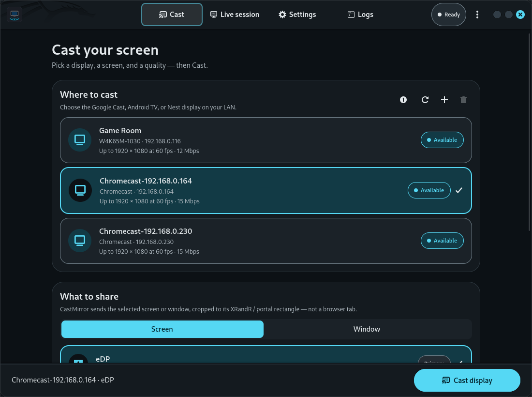Image resolution: width=532 pixels, height=397 pixels.
Task: Click Available badge on Game Room
Action: tap(442, 140)
